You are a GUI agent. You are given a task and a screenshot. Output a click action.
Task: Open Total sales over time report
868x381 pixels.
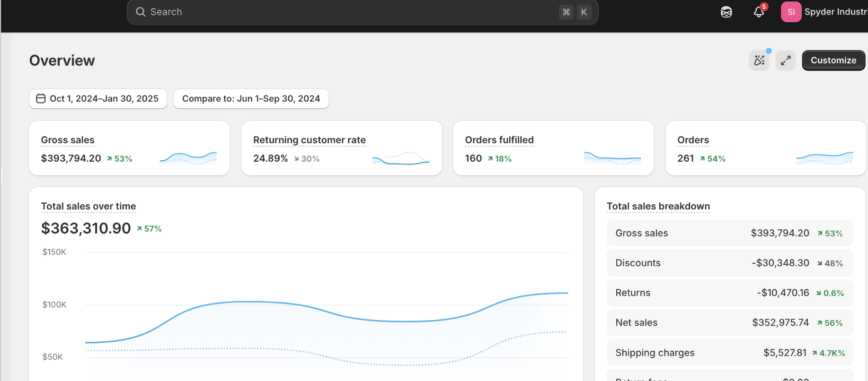[89, 206]
